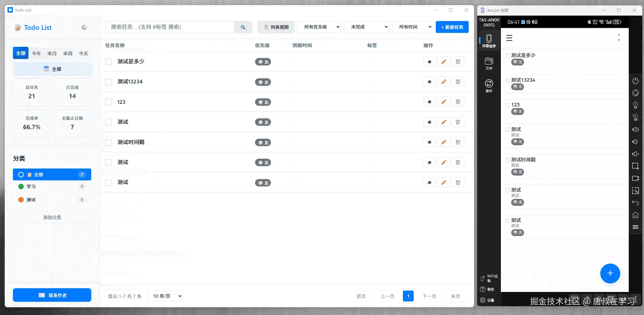Screen dimensions: 644x315
Task: Click the rotate screen icon in AnLink sidebar
Action: click(636, 93)
